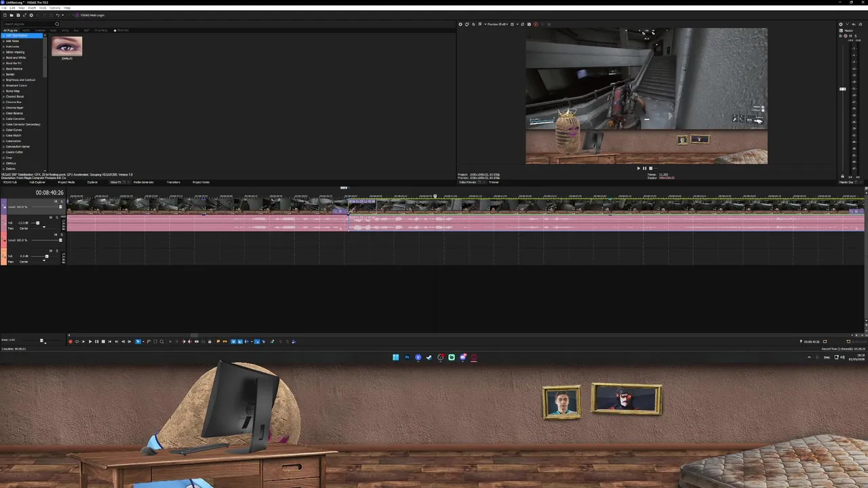The width and height of the screenshot is (868, 488).
Task: Show the Favorites plug-in category
Action: (121, 30)
